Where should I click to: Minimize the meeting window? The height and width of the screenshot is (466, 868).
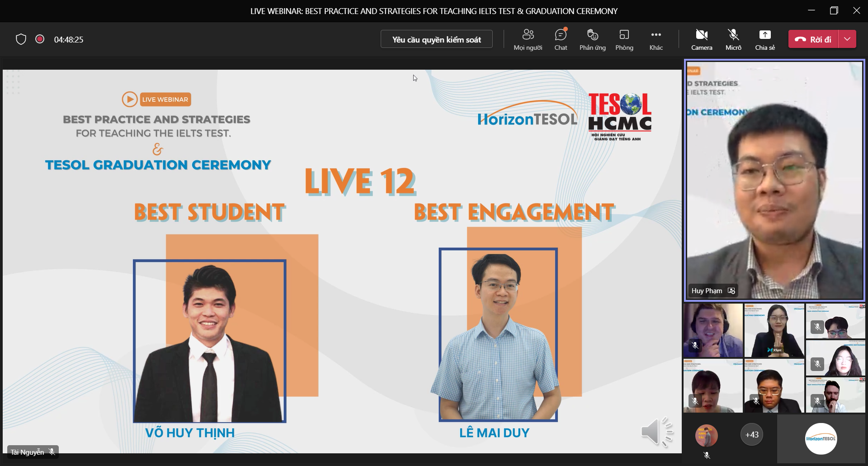point(811,10)
